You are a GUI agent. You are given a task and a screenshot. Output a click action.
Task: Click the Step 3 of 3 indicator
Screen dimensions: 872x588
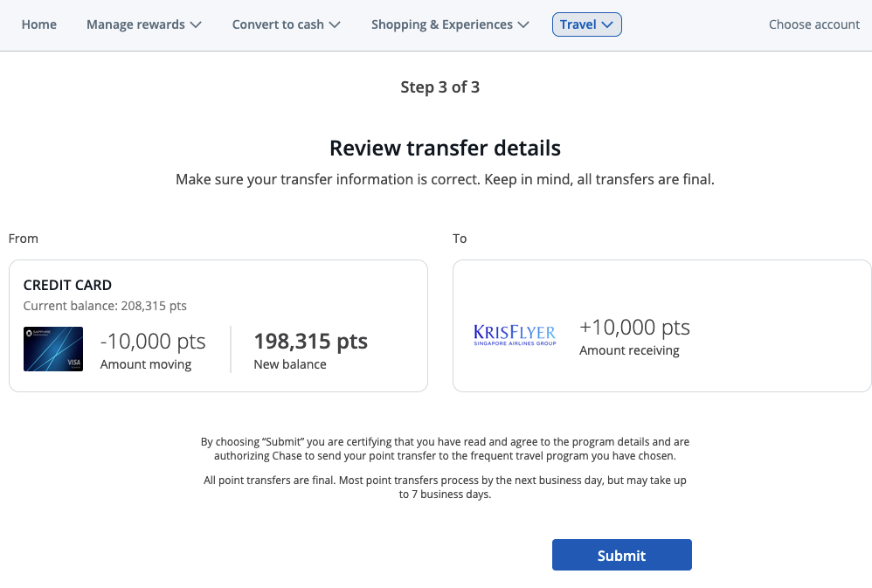tap(440, 86)
